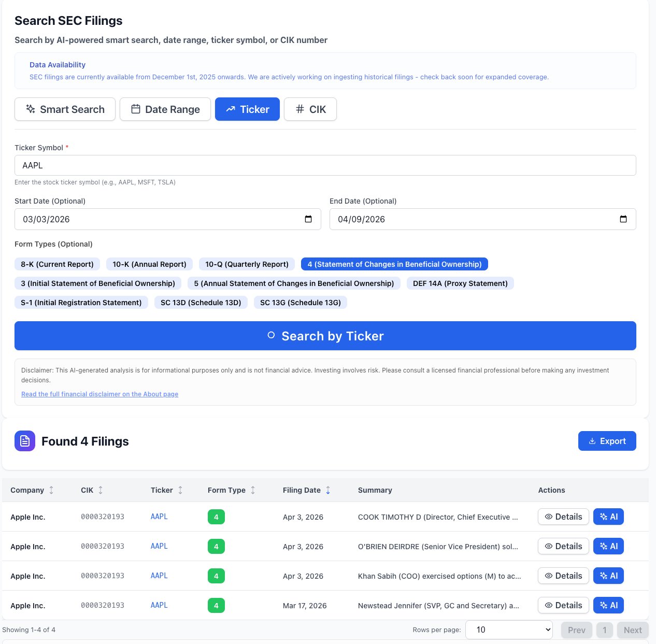Click inside the Ticker Symbol input field
656x644 pixels.
click(x=325, y=165)
